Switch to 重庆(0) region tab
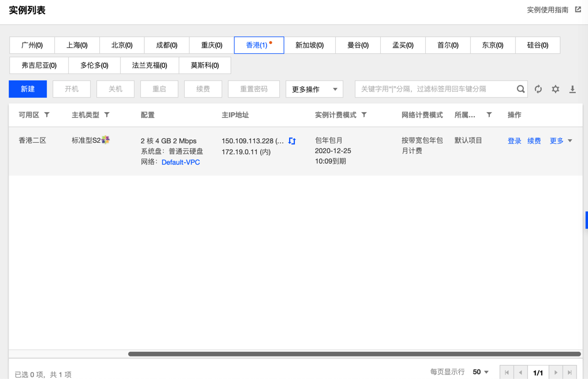 tap(212, 45)
